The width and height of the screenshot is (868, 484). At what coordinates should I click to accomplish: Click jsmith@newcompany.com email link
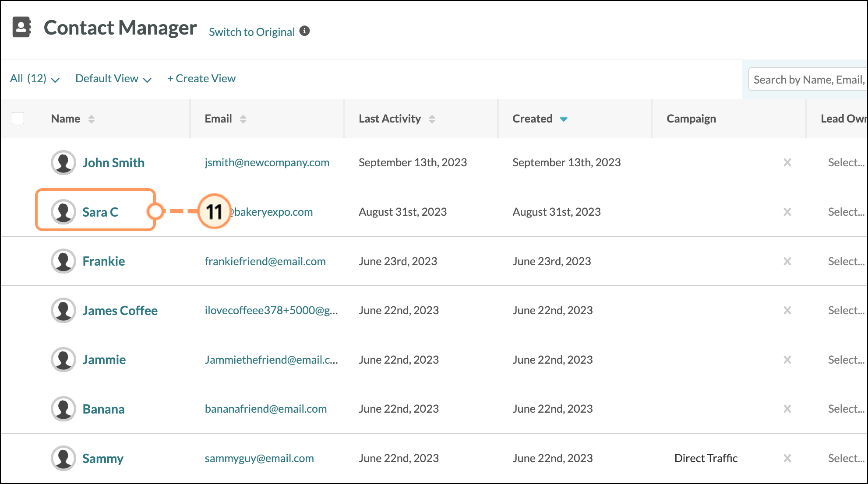(267, 162)
